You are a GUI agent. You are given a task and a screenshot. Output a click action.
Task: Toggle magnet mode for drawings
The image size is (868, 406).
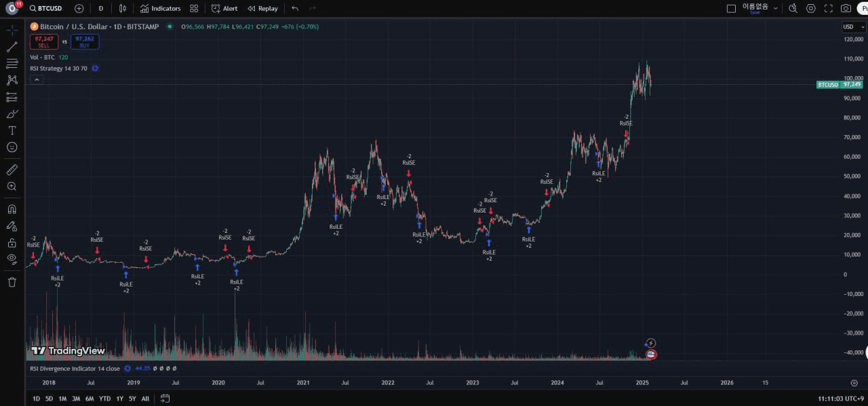(12, 209)
